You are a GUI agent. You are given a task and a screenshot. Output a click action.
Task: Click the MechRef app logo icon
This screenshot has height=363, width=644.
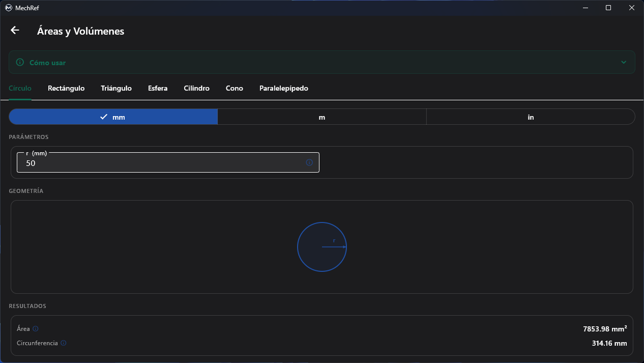pyautogui.click(x=8, y=8)
